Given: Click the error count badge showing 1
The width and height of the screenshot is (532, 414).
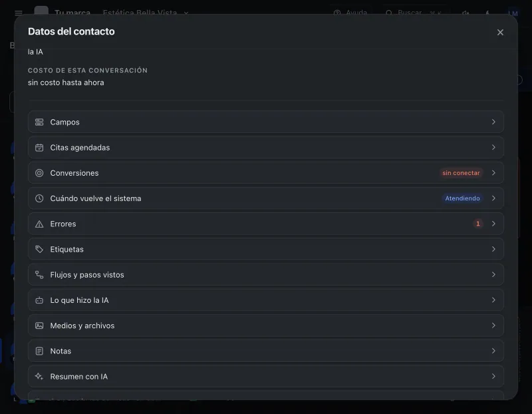Looking at the screenshot, I should click(x=477, y=224).
